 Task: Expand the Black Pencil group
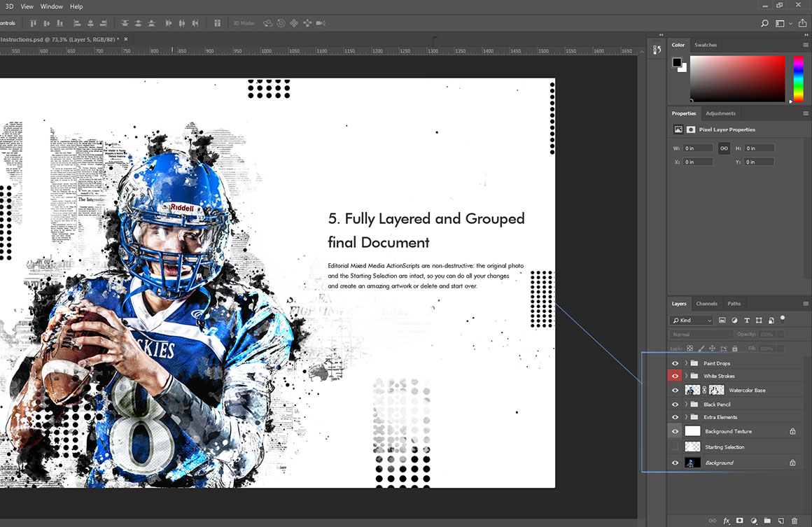click(x=686, y=405)
